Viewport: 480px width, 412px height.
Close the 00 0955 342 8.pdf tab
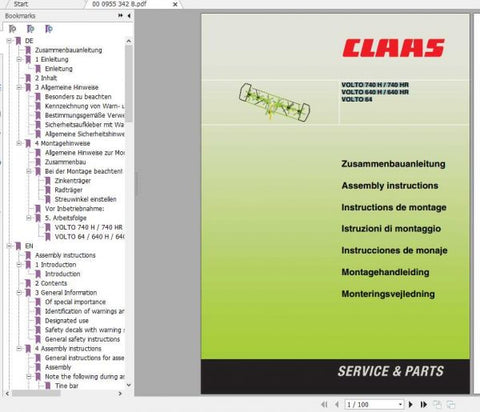pos(175,4)
